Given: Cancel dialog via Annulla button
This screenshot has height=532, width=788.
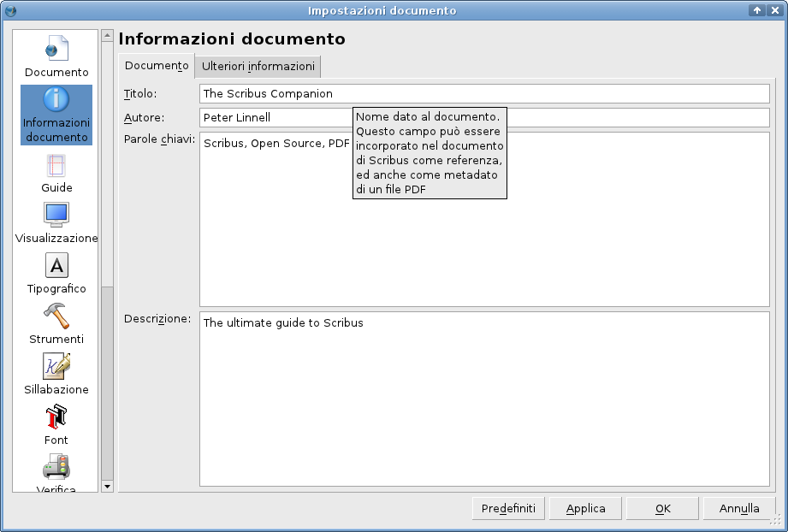Looking at the screenshot, I should 739,508.
